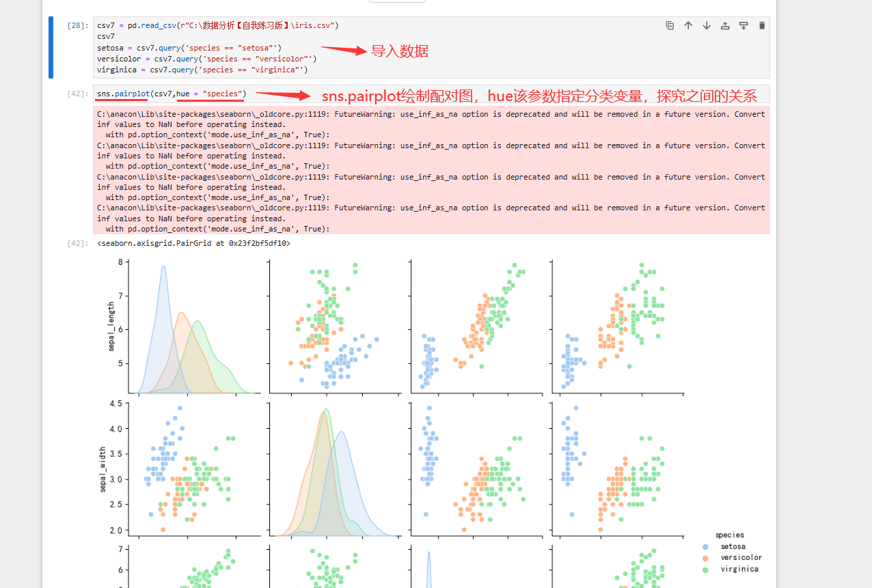Click the green virginica legend dot
872x588 pixels.
[x=705, y=569]
